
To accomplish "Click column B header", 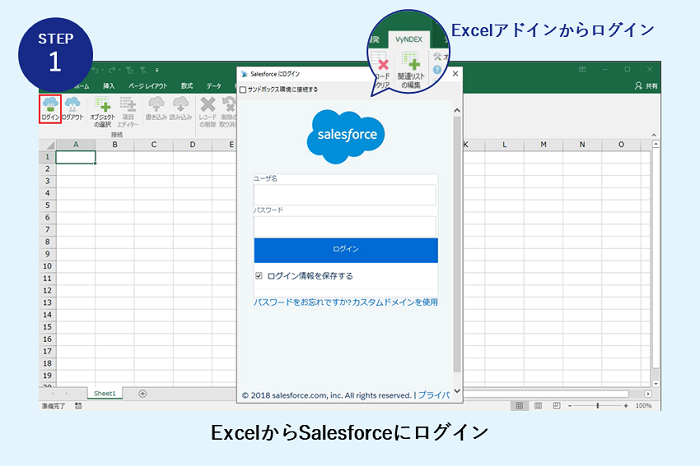I will click(x=115, y=145).
